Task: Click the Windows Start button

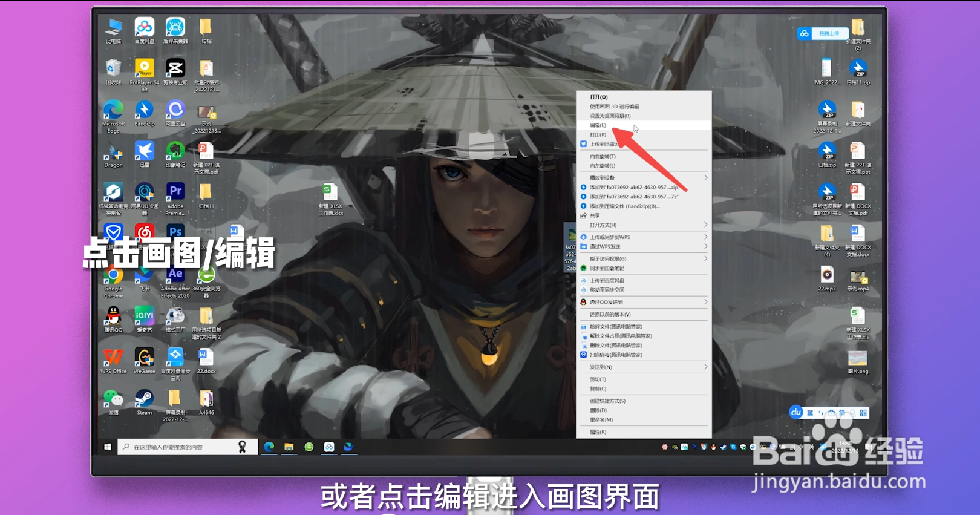Action: (108, 447)
